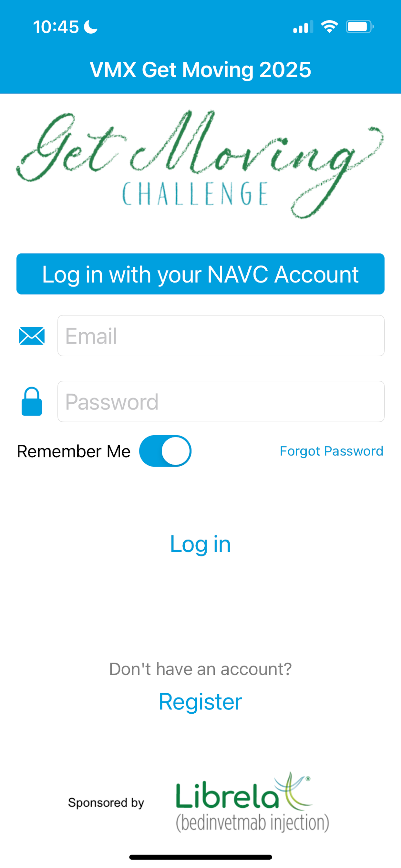Tap the Get Moving Challenge logo
This screenshot has height=868, width=401.
click(x=200, y=164)
